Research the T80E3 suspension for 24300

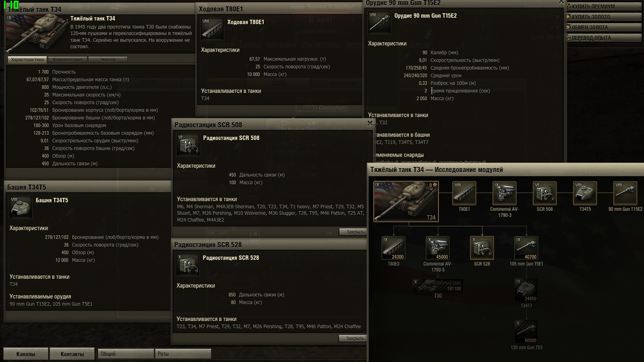(x=393, y=248)
